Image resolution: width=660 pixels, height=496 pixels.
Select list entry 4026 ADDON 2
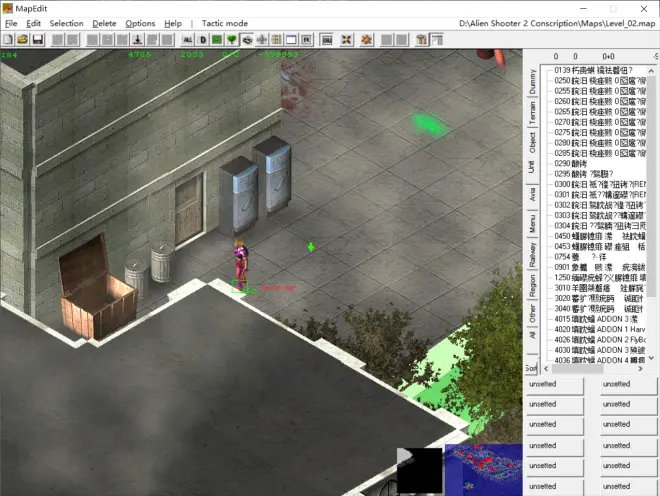pyautogui.click(x=600, y=340)
